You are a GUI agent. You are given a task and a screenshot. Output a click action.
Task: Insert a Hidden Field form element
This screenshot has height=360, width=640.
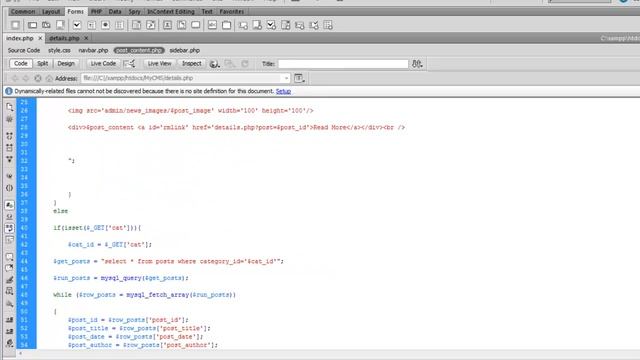pos(46,25)
